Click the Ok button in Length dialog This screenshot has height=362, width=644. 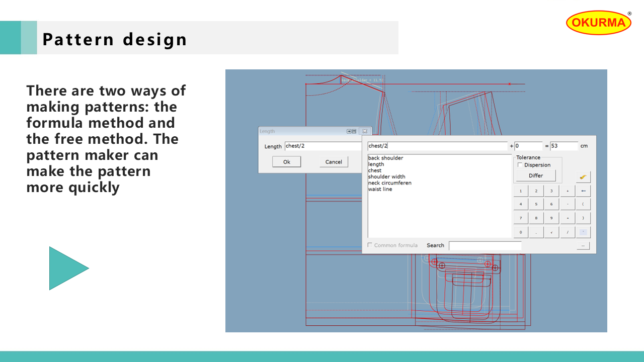287,162
